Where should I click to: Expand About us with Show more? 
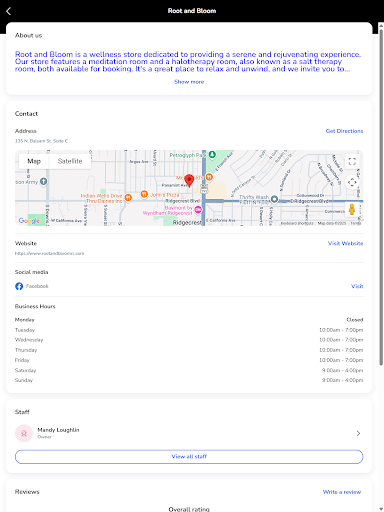[189, 82]
